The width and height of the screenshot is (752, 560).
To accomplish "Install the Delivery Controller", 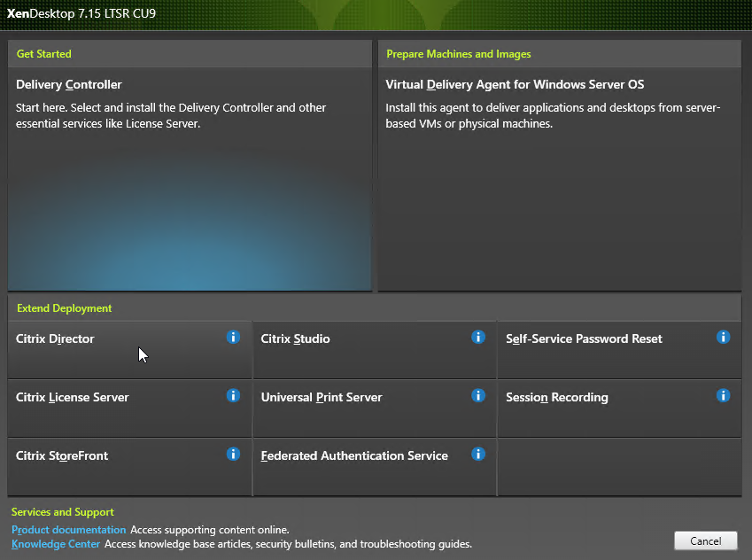I will (x=190, y=178).
